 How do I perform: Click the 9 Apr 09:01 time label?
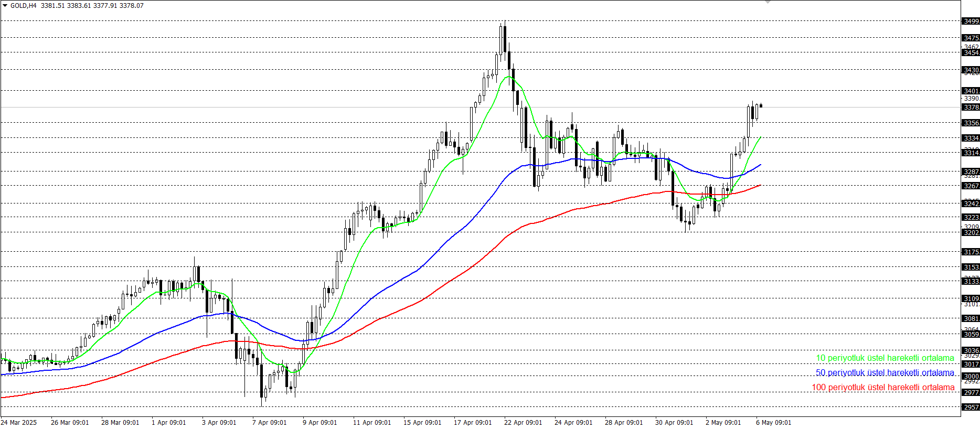click(320, 423)
